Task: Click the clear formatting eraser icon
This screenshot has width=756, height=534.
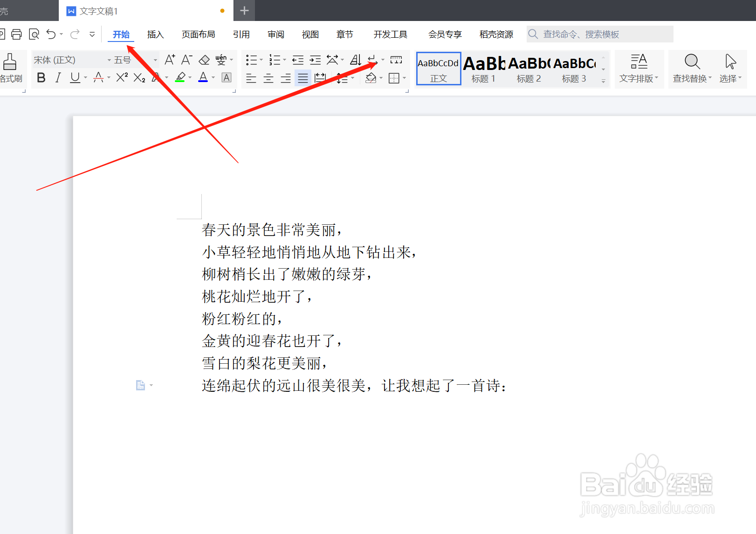Action: (x=203, y=59)
